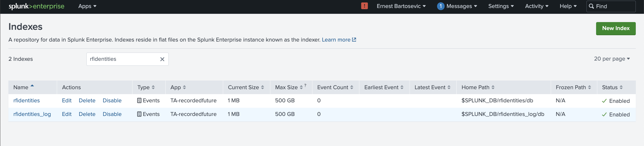
Task: Clear the rfidentities filter text
Action: 162,59
